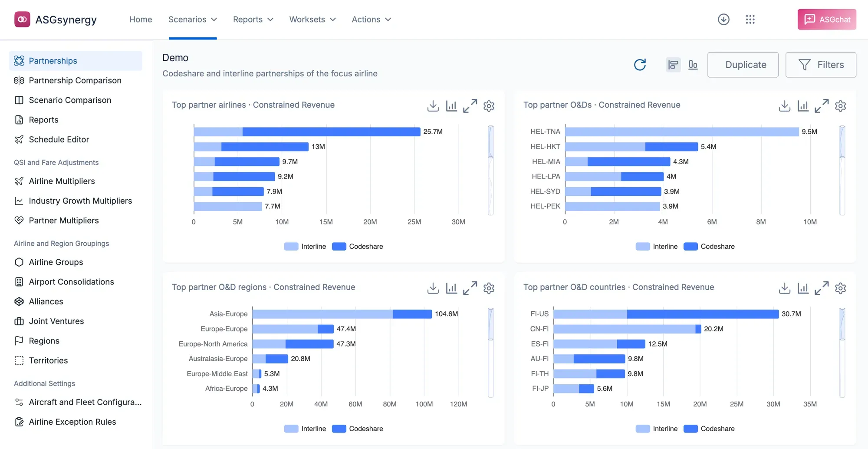Click the Top partner O&Ds chart scrollbar
The image size is (868, 449).
[842, 170]
